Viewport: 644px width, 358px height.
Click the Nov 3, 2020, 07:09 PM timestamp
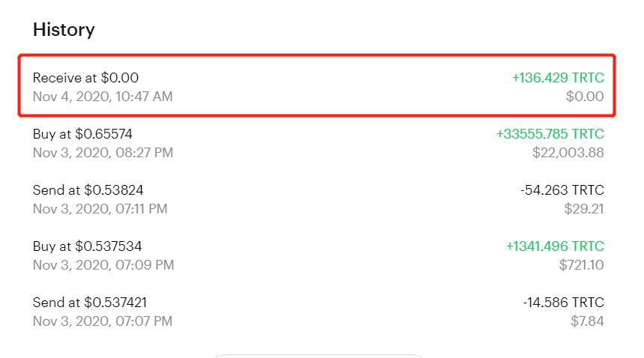tap(103, 265)
